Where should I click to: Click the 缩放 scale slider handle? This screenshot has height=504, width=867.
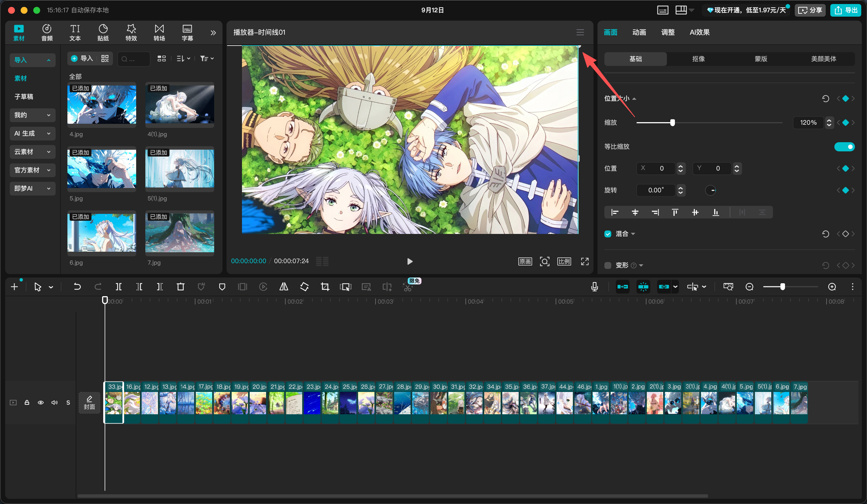point(672,123)
